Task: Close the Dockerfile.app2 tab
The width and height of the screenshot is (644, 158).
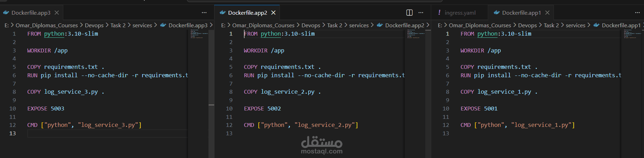Action: 273,13
